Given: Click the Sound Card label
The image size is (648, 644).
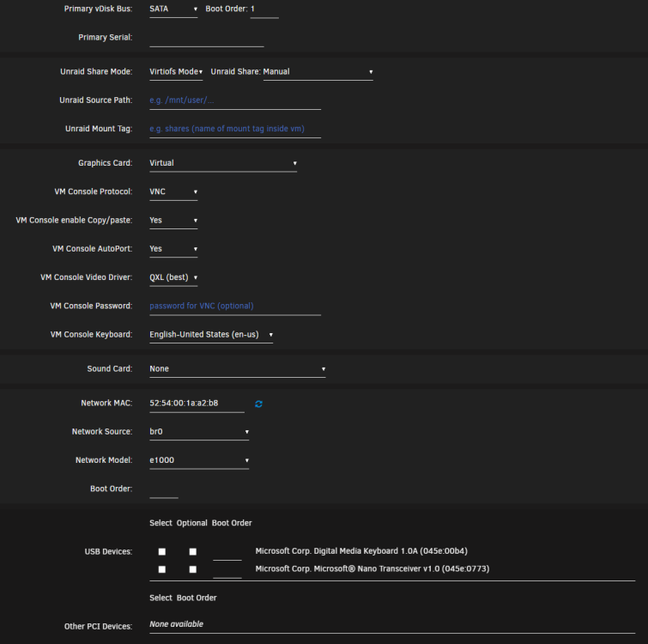Looking at the screenshot, I should (110, 368).
